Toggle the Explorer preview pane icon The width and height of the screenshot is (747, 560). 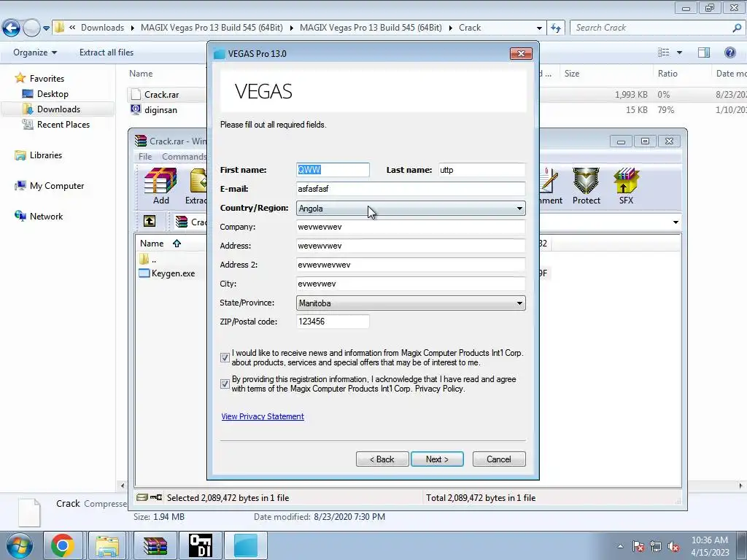point(704,52)
